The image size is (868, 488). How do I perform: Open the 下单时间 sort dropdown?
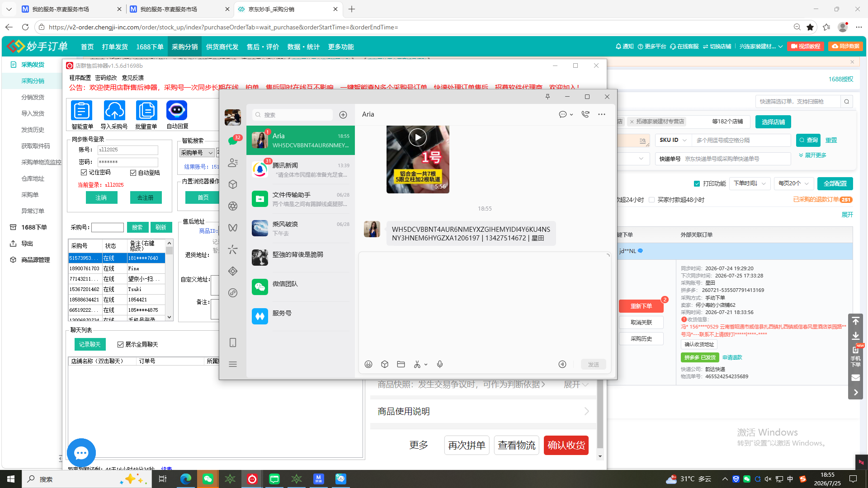(x=750, y=183)
